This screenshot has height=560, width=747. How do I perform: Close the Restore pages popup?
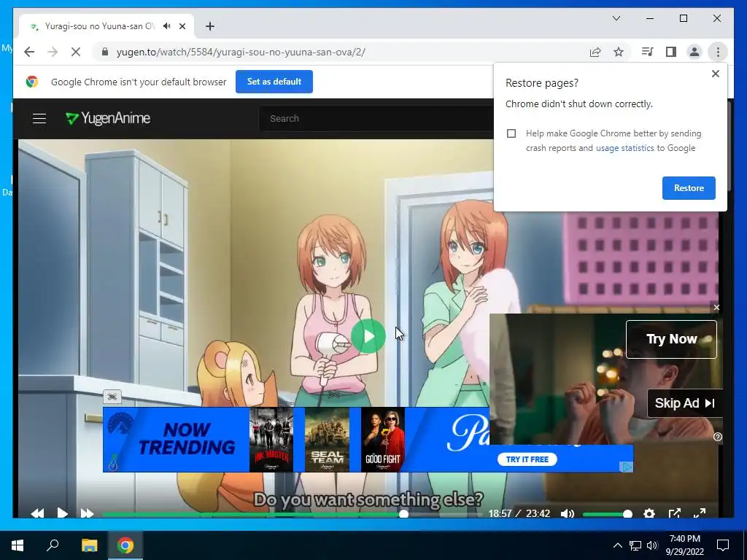[715, 74]
